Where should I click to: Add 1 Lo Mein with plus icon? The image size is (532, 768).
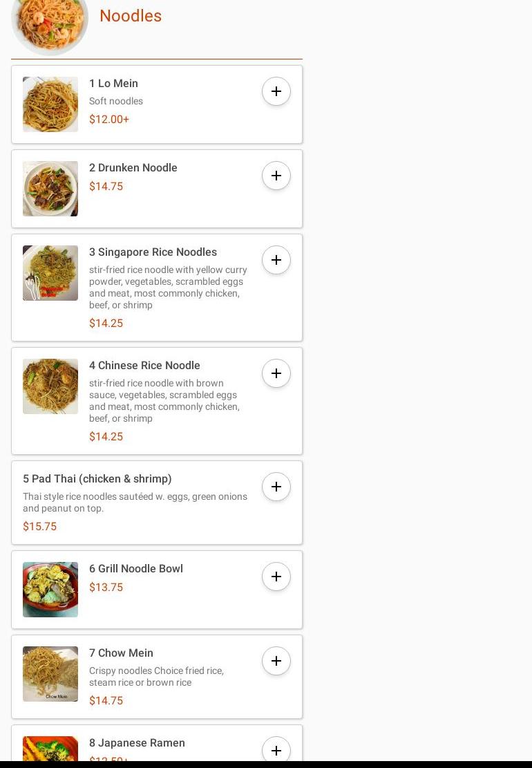[x=276, y=91]
